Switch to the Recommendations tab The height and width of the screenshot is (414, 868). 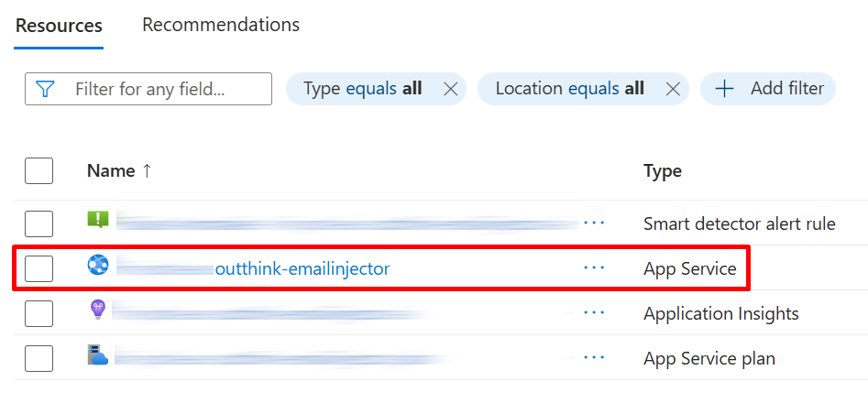tap(221, 25)
